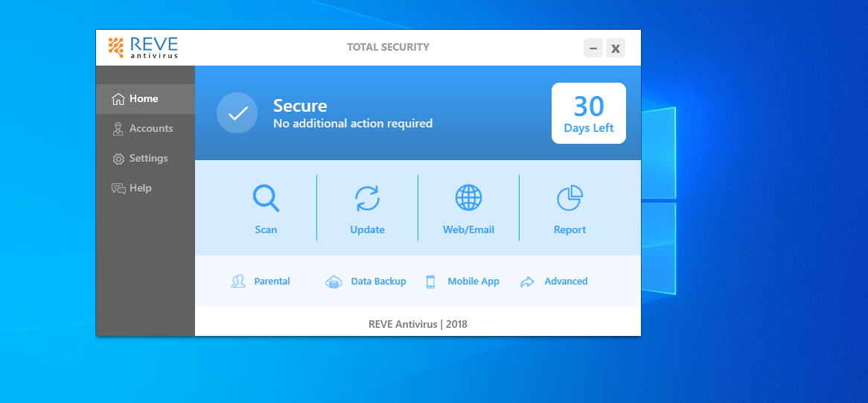Screen dimensions: 868x403
Task: Click 'No additional action required' text
Action: click(x=353, y=124)
